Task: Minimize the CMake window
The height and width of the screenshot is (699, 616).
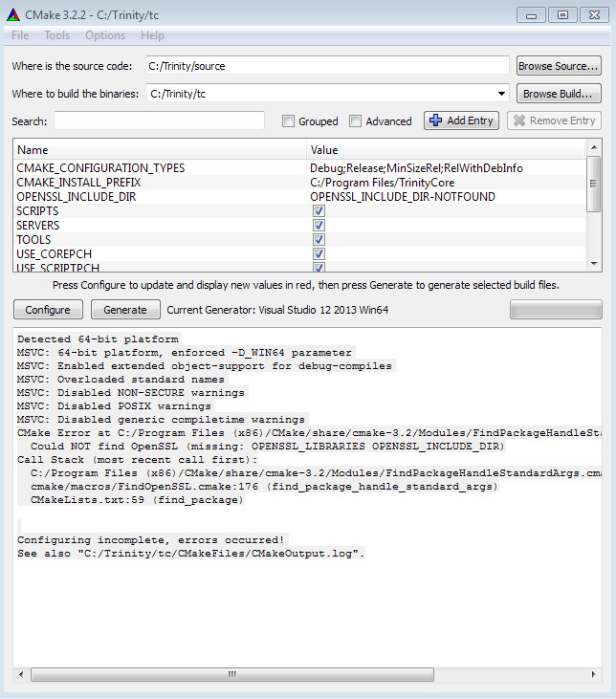Action: (531, 15)
